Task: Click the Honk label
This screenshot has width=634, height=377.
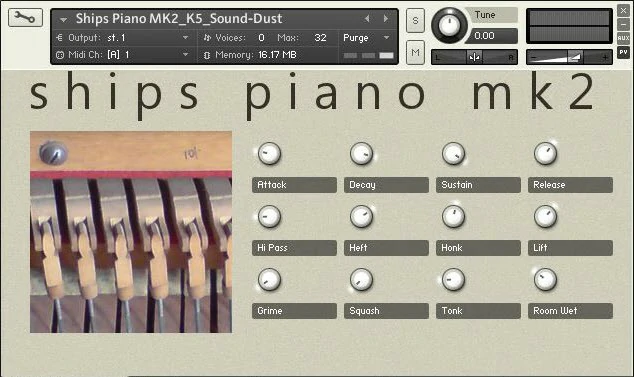Action: coord(478,248)
